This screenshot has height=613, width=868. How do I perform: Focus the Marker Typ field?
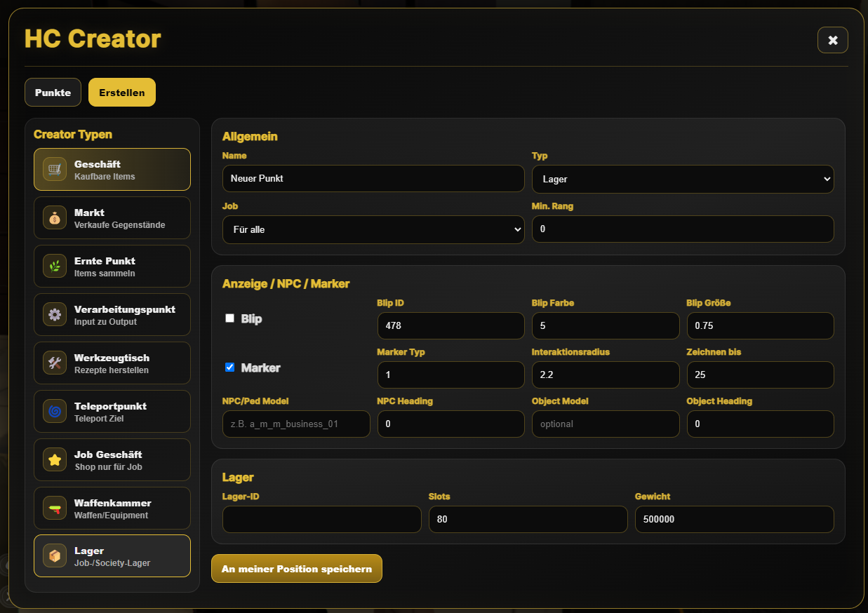coord(450,375)
